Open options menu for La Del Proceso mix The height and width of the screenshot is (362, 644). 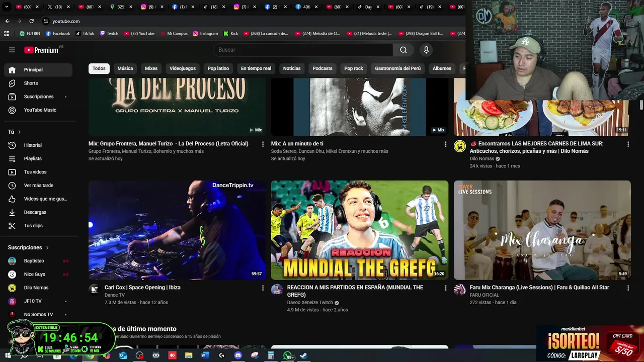point(263,144)
